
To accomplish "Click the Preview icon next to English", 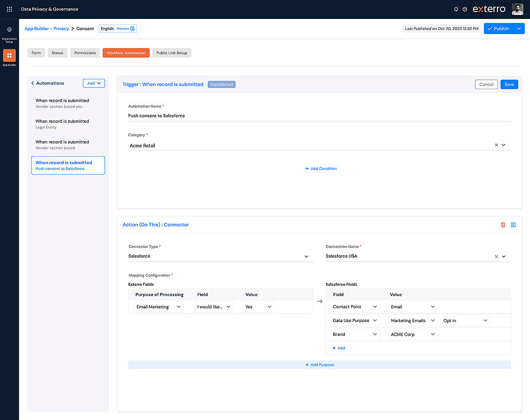I will coord(132,29).
